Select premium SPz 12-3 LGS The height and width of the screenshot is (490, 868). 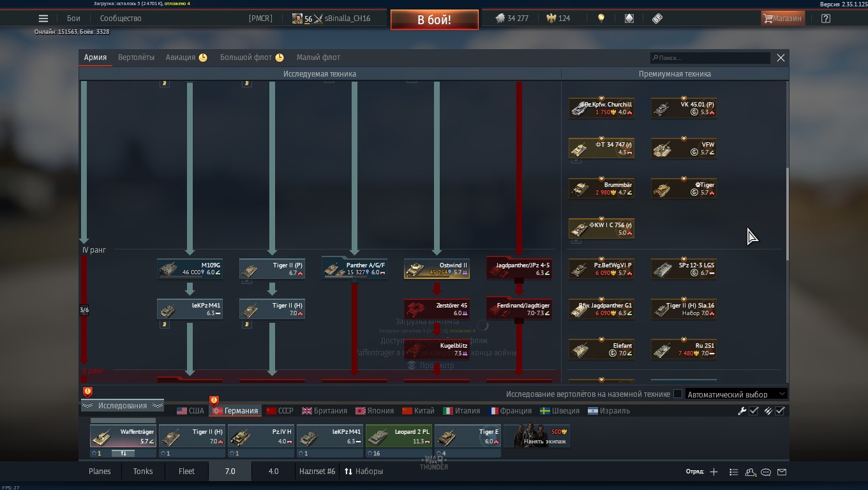684,269
